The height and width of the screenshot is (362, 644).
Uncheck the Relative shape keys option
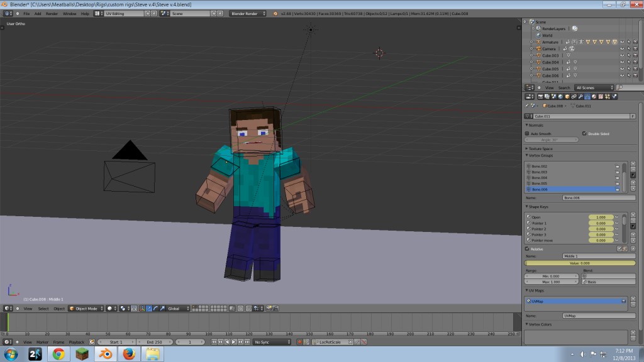(527, 248)
